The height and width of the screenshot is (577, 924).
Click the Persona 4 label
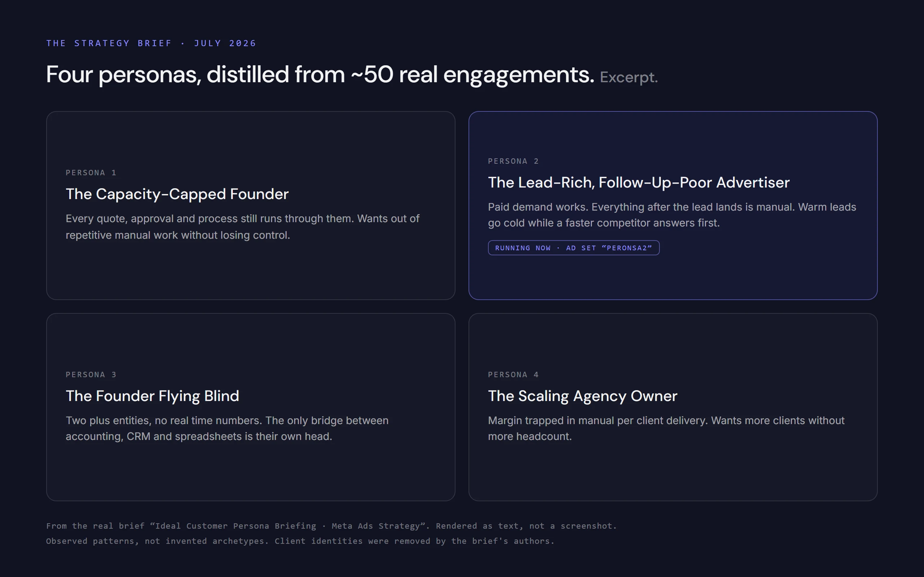click(x=513, y=374)
